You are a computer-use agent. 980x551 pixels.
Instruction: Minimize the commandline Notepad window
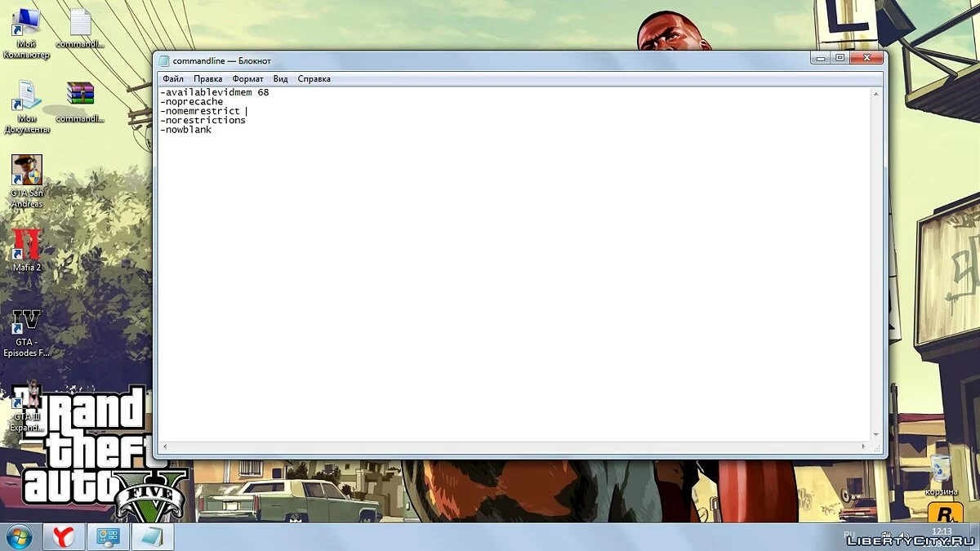820,58
